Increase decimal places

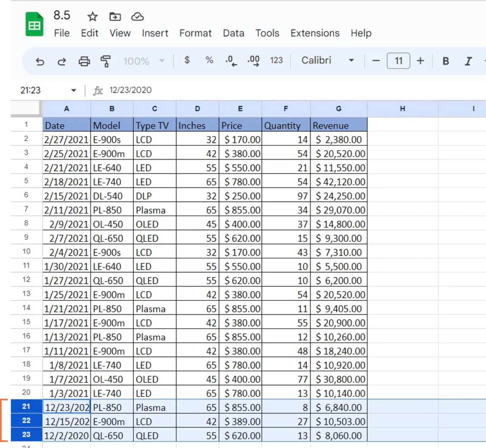point(253,60)
